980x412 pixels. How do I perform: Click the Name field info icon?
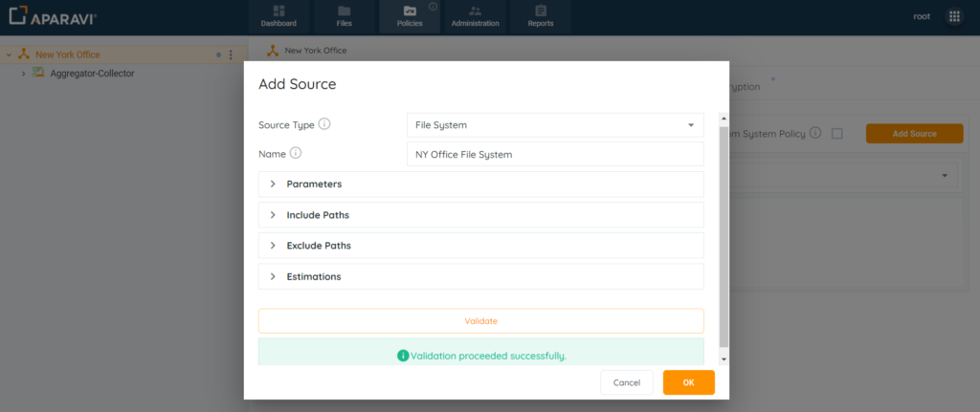tap(296, 153)
